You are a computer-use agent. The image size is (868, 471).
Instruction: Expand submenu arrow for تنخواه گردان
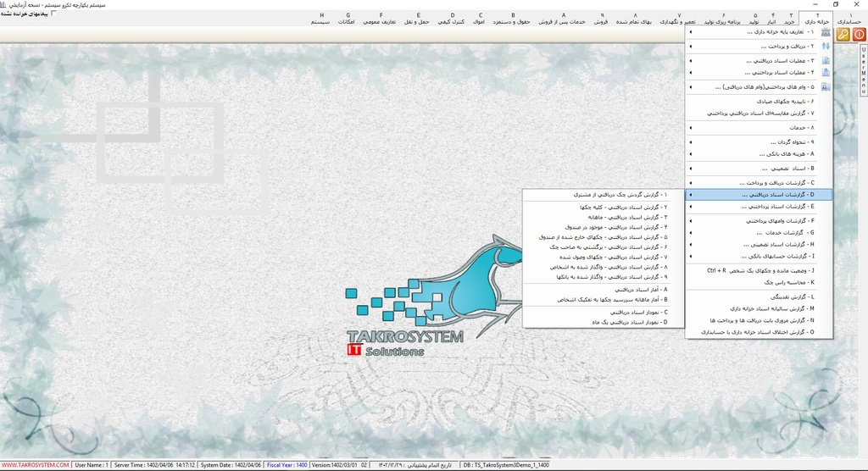691,142
